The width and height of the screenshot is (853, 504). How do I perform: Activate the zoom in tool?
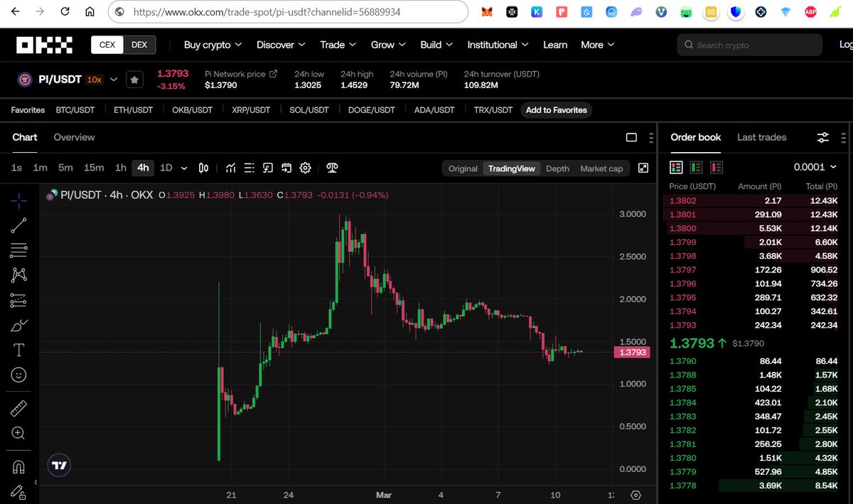coord(19,433)
